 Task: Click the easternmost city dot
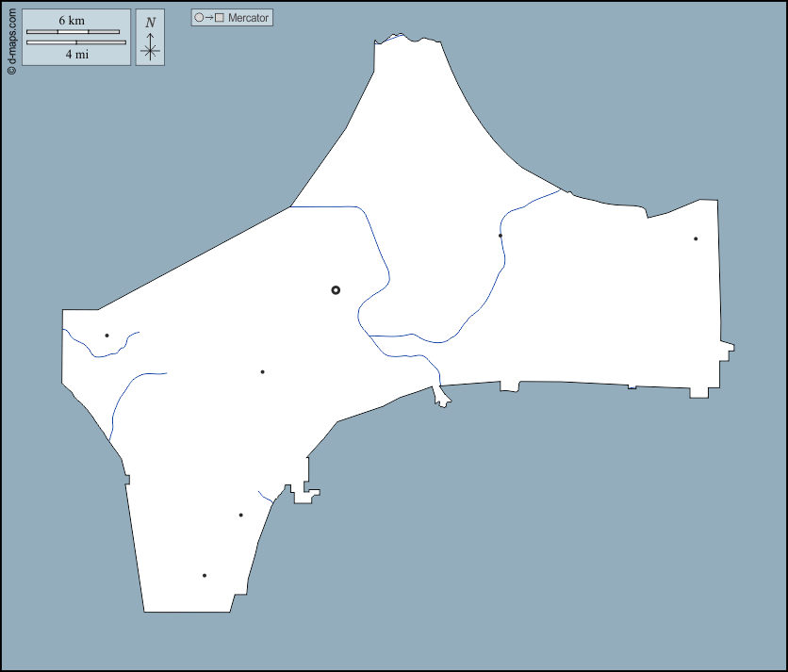pyautogui.click(x=696, y=238)
